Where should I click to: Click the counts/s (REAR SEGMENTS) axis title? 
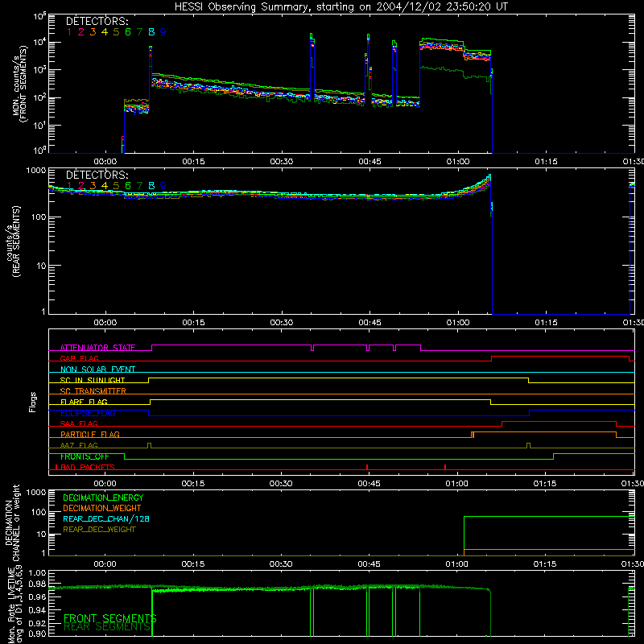tap(14, 241)
